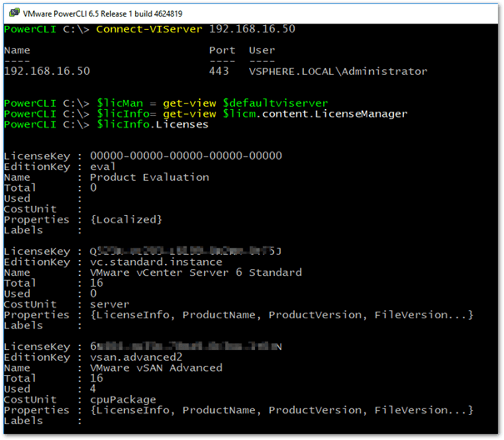Click the 'server' CostUnit value
504x440 pixels.
[110, 304]
